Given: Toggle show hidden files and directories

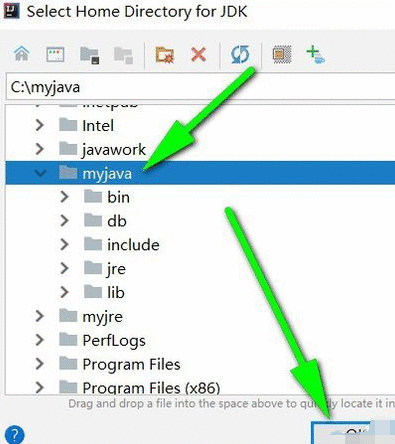Looking at the screenshot, I should (282, 54).
